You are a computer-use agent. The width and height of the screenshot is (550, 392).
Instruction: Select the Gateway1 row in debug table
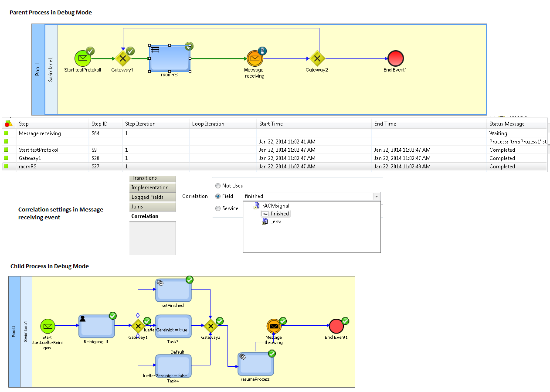275,158
